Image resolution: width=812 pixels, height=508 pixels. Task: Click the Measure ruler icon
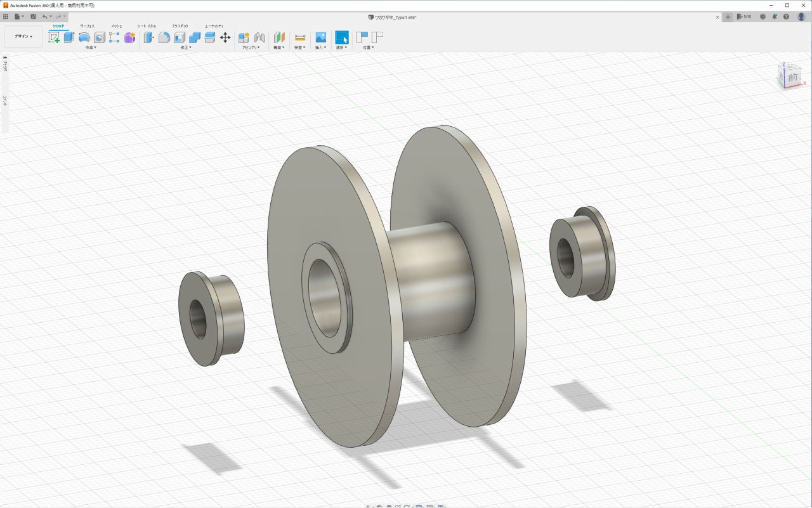coord(300,37)
